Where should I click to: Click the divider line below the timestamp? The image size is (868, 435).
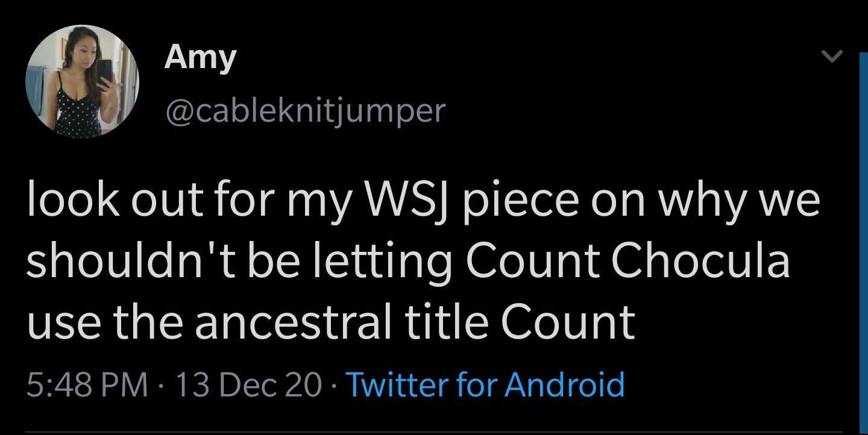[x=422, y=432]
